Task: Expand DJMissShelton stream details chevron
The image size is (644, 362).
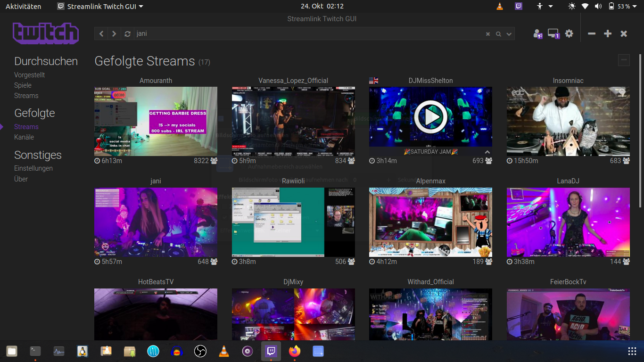Action: pyautogui.click(x=487, y=152)
